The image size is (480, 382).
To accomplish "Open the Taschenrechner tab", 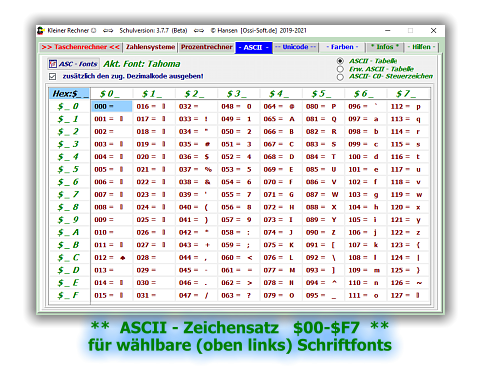I will (80, 47).
